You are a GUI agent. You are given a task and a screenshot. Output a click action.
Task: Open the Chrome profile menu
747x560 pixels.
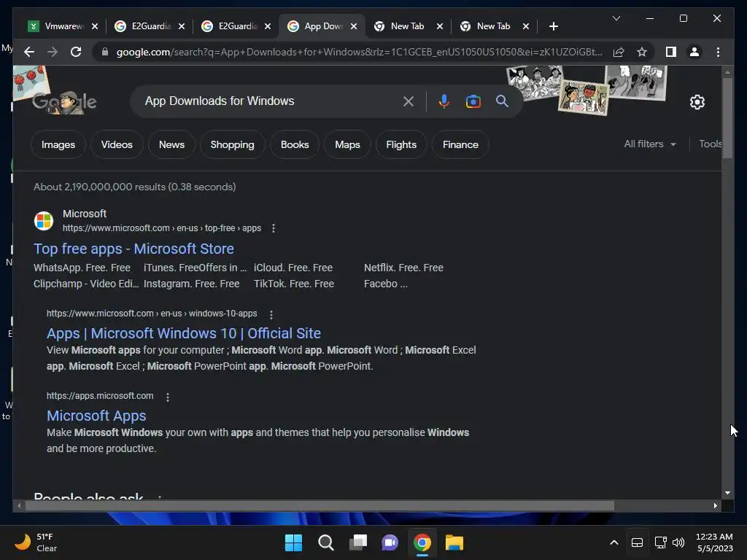tap(694, 52)
